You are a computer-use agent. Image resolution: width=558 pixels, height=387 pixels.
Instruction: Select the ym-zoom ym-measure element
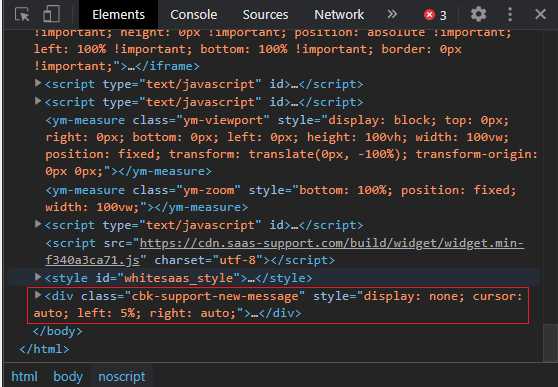[x=281, y=198]
